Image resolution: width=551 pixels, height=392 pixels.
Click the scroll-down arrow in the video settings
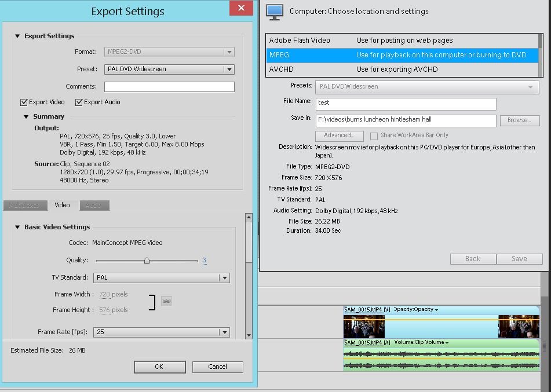click(249, 335)
